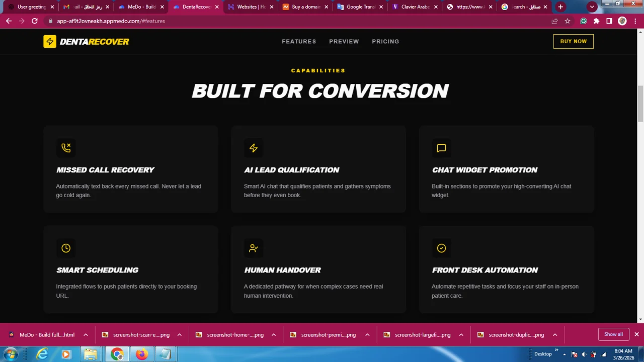The height and width of the screenshot is (362, 644).
Task: Click the DentaRecover lightning logo icon
Action: [x=50, y=41]
